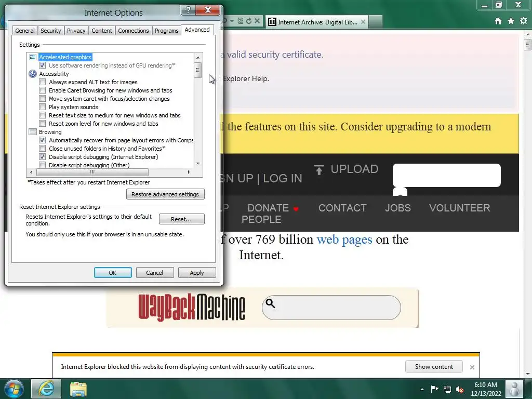Click the Archive page white search box

click(x=446, y=175)
